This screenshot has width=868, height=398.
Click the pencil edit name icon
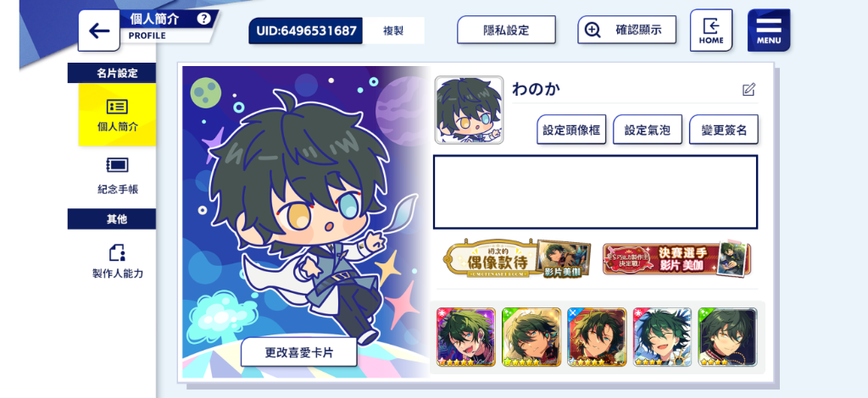(748, 90)
